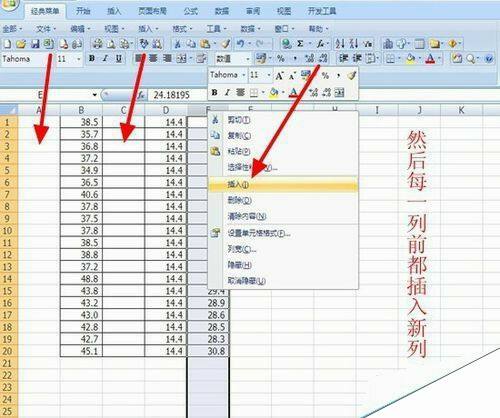Click the Fill Color bucket in main toolbar
This screenshot has height=418, width=500.
pyautogui.click(x=410, y=59)
